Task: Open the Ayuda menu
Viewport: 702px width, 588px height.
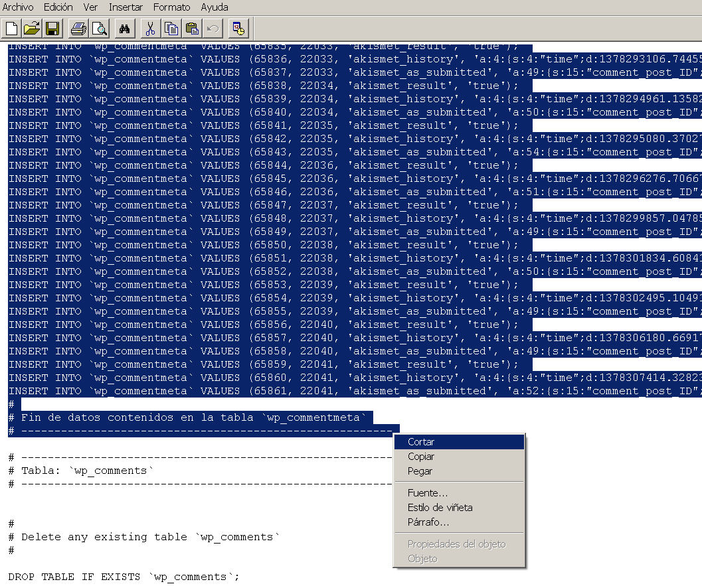Action: [215, 7]
